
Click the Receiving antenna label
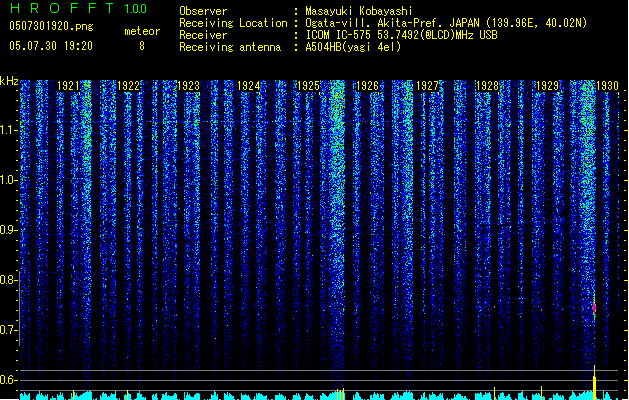click(x=230, y=47)
